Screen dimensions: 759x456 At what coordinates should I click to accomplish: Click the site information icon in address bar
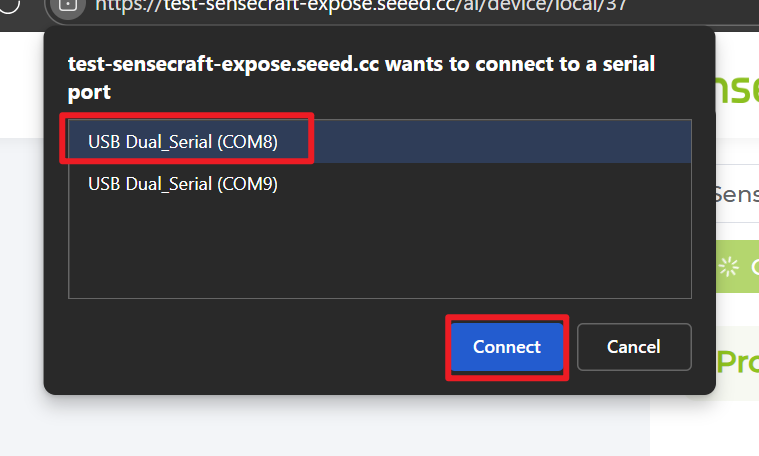(68, 3)
